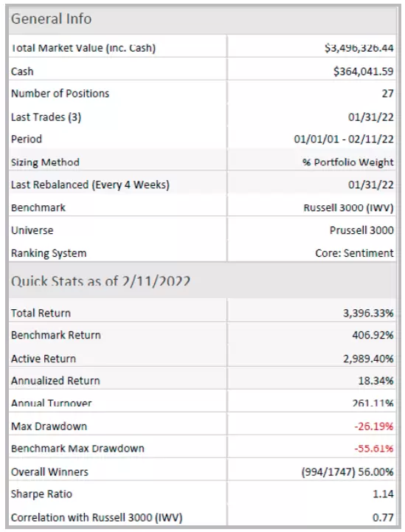Click the Benchmark Return 406.92% value
Viewport: 405px width, 532px height.
click(373, 335)
